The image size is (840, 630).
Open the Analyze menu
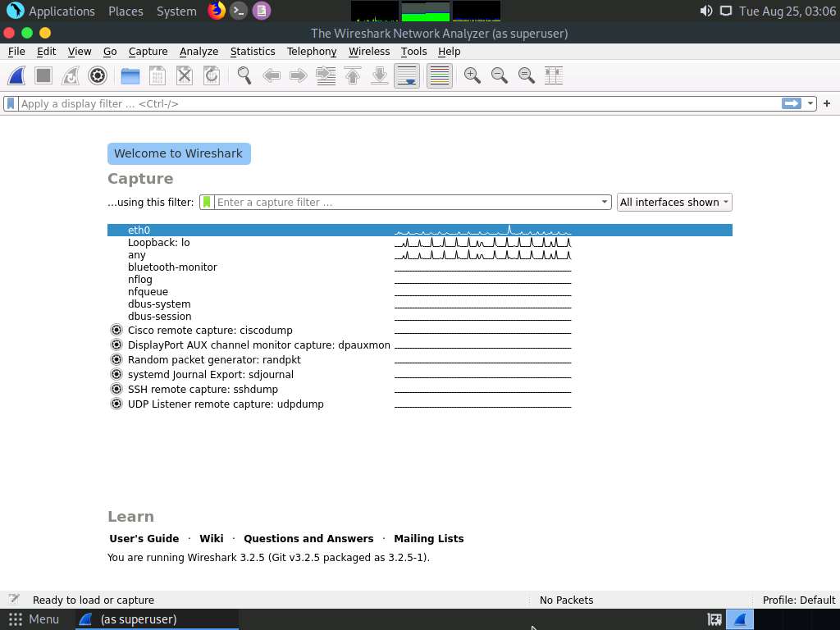[x=199, y=52]
